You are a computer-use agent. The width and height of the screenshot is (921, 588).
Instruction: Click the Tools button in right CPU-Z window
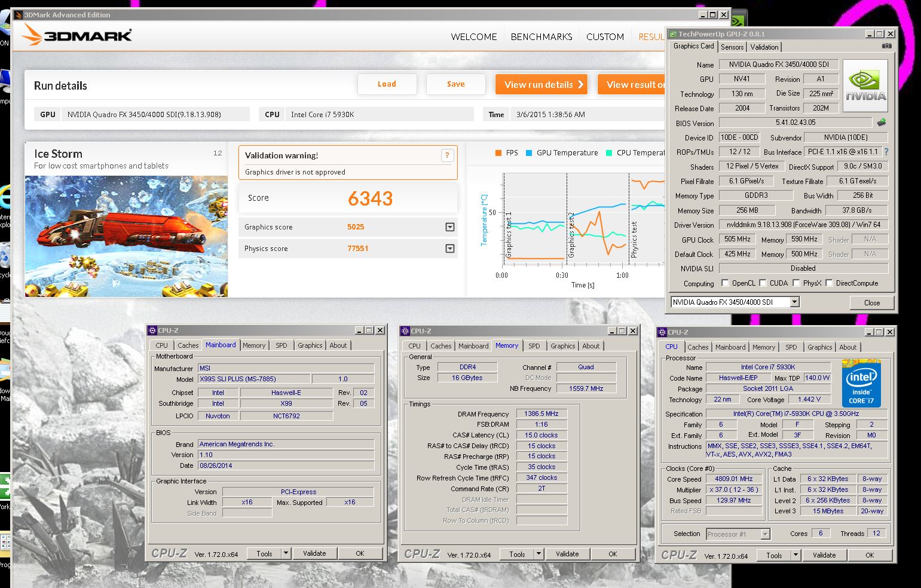(774, 555)
